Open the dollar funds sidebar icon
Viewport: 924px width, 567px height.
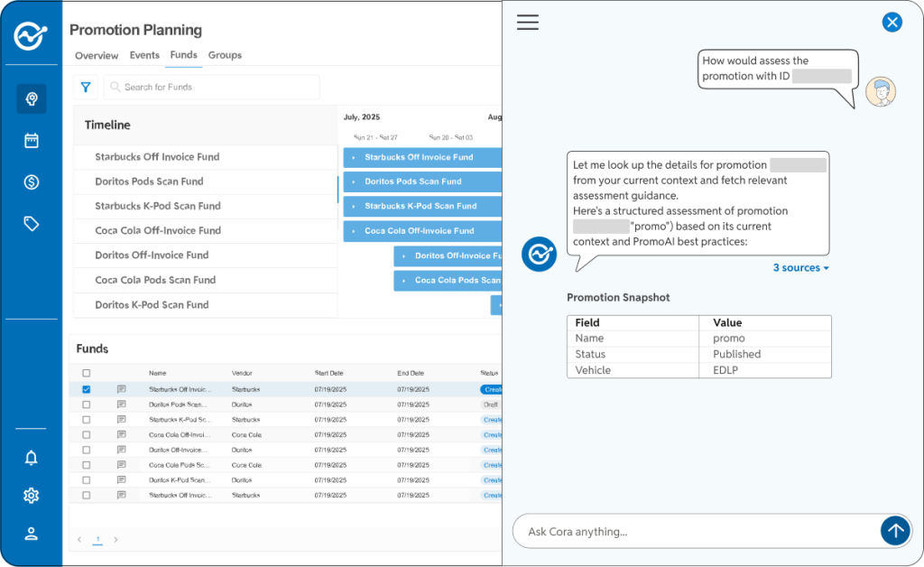pyautogui.click(x=32, y=182)
